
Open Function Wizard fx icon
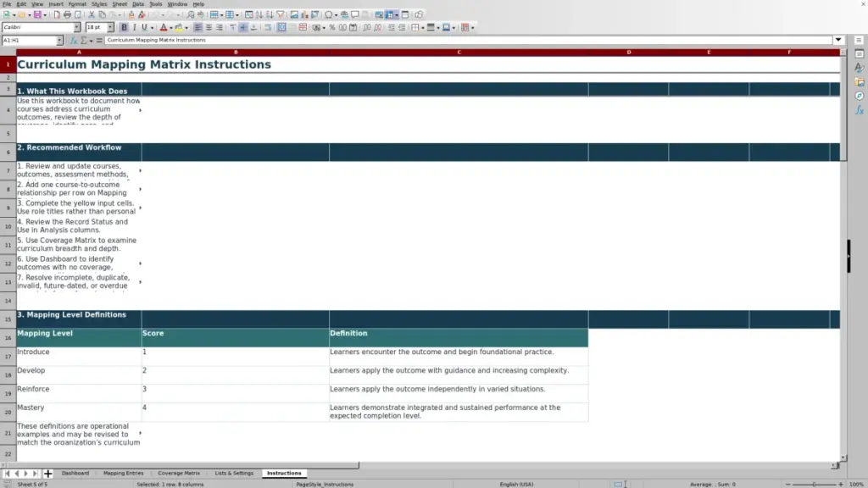pyautogui.click(x=73, y=41)
